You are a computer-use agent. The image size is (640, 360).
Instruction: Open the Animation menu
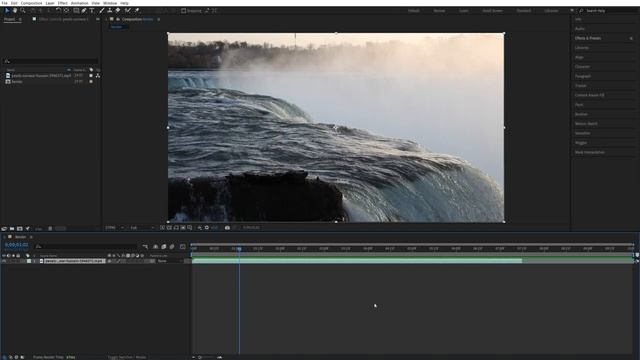[80, 3]
